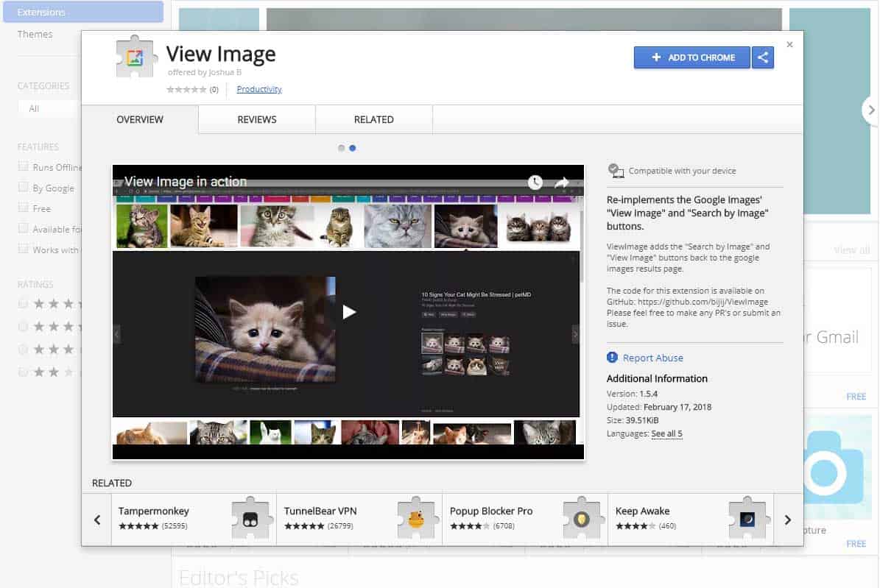
Task: Enable the Runs Offline filter checkbox
Action: [x=23, y=166]
